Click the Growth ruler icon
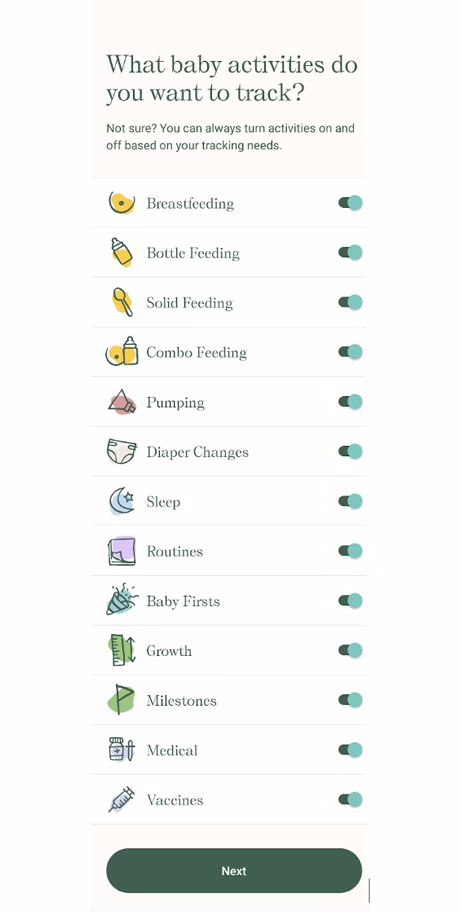 click(x=122, y=650)
